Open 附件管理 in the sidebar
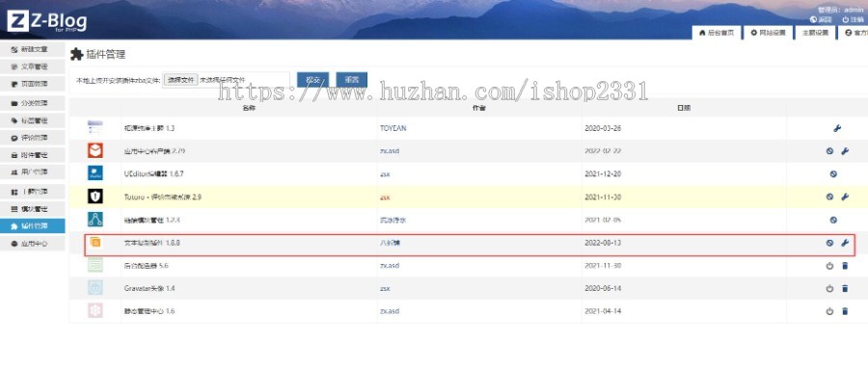The width and height of the screenshot is (868, 368). pos(33,156)
